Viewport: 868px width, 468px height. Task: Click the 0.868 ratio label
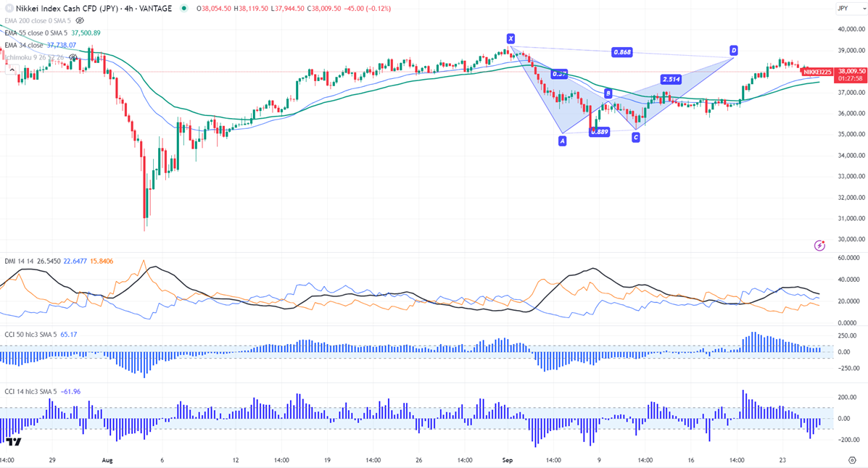621,52
